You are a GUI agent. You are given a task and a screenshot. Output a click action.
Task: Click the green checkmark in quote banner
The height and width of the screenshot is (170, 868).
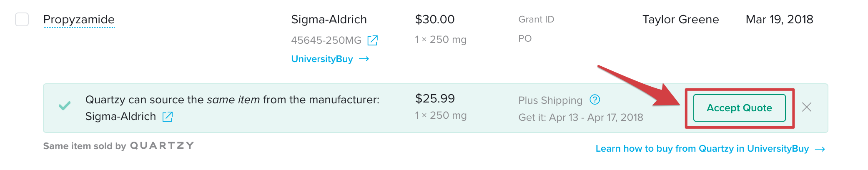(65, 106)
